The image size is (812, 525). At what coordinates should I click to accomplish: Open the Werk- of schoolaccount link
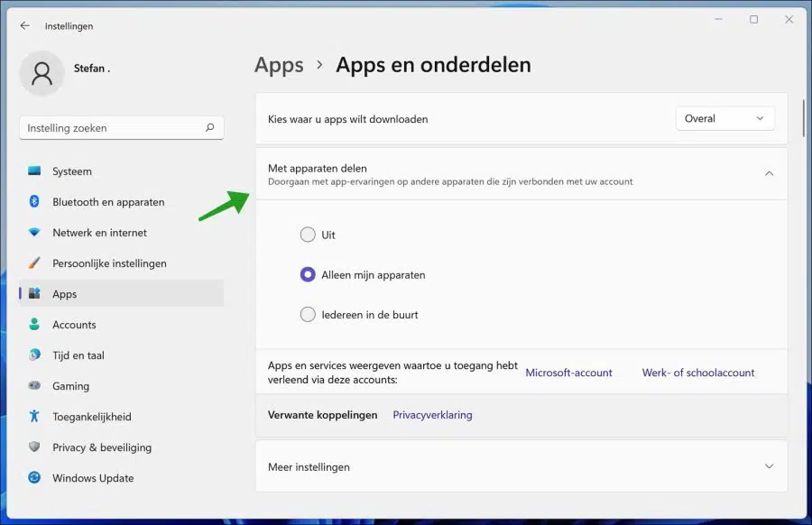pos(698,373)
